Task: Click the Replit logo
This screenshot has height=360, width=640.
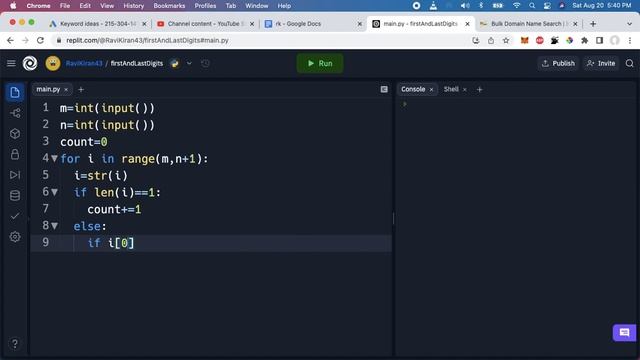Action: click(30, 63)
